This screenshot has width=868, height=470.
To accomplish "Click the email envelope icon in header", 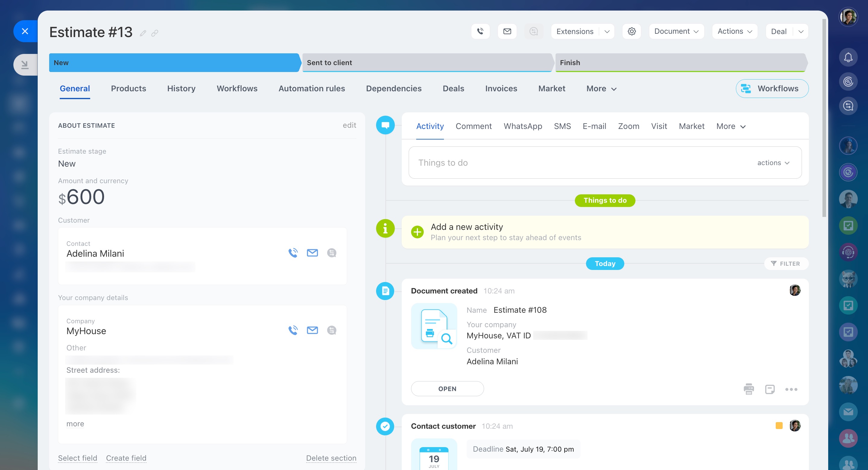I will click(507, 31).
